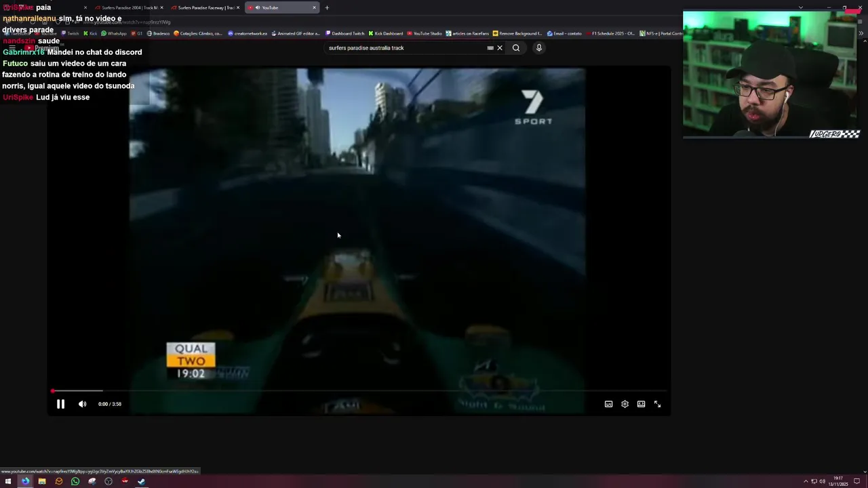Open the "YouTube Studio" bookmark
This screenshot has height=488, width=868.
coord(425,33)
